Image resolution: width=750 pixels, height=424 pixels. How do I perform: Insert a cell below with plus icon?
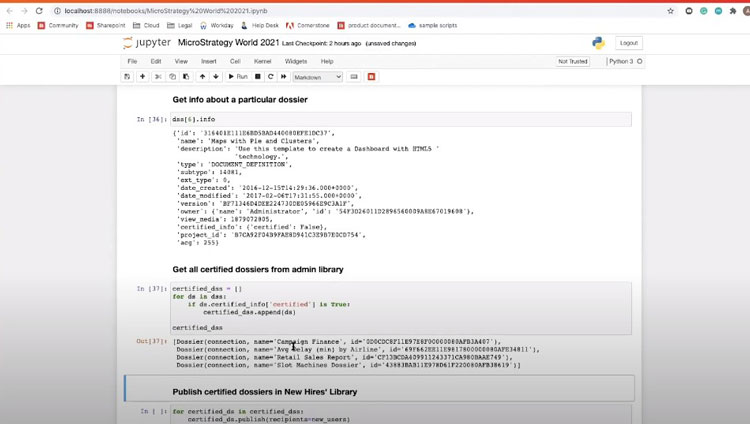(142, 77)
